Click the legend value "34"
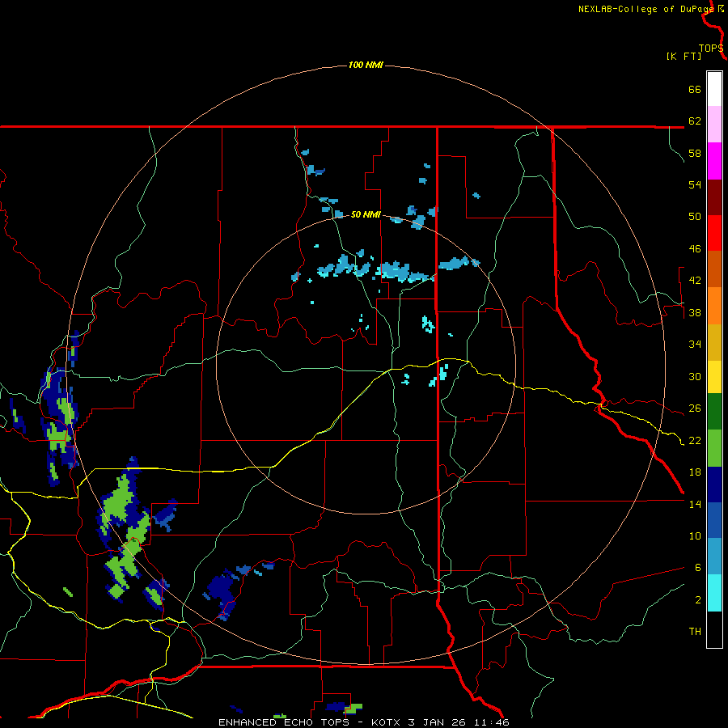The image size is (728, 728). pos(695,345)
